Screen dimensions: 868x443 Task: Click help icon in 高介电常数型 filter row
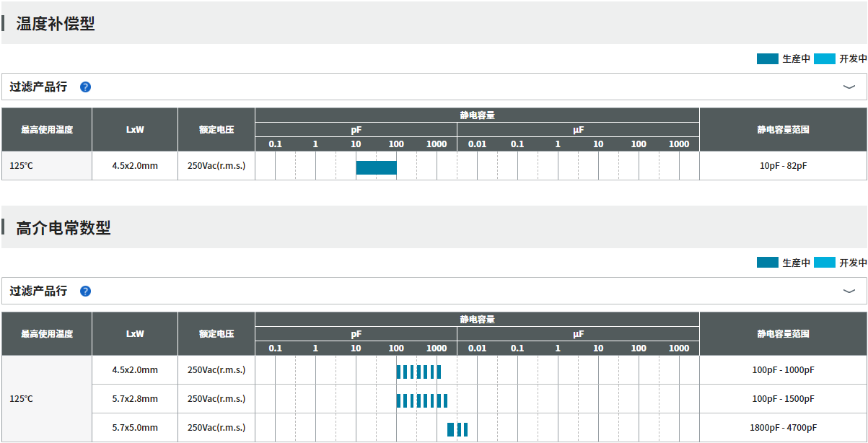coord(85,291)
